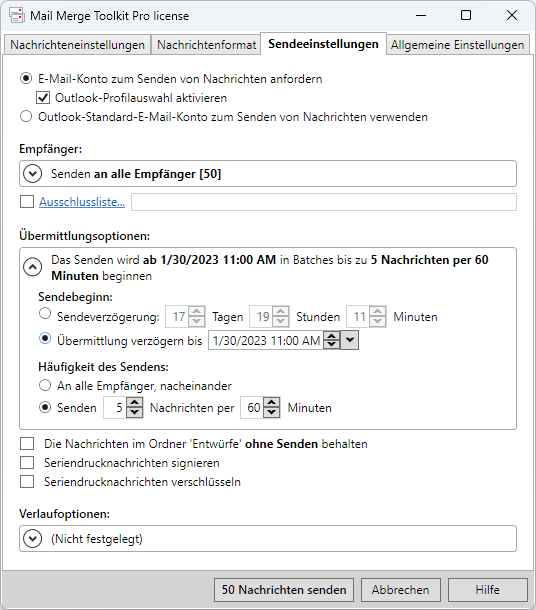Expand the recipients section chevron
The height and width of the screenshot is (610, 536).
(32, 174)
